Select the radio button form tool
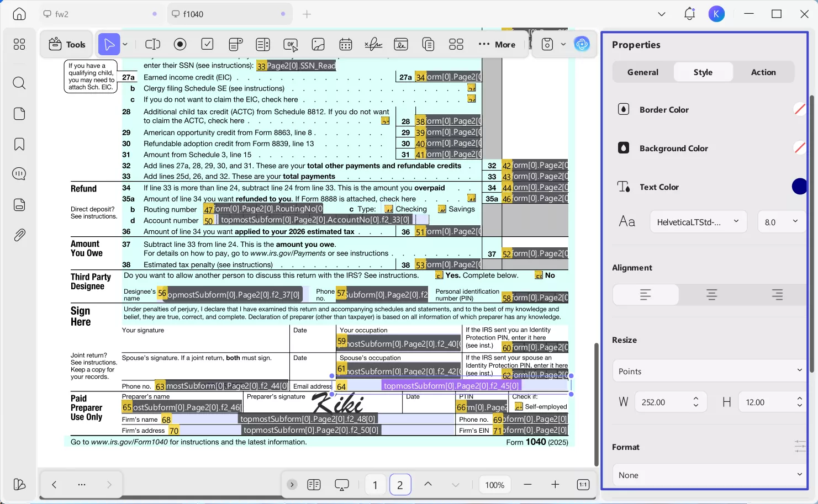818x504 pixels. [x=180, y=44]
